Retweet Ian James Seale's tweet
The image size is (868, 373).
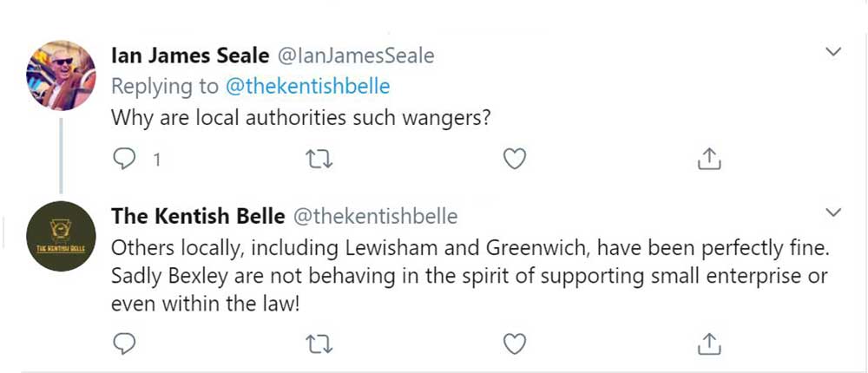coord(319,158)
